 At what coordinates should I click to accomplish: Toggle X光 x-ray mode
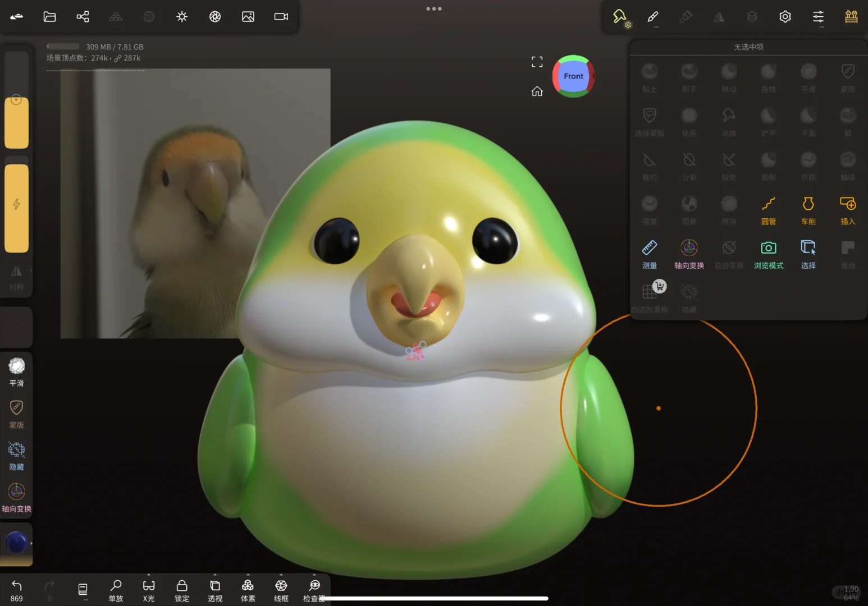coord(149,591)
